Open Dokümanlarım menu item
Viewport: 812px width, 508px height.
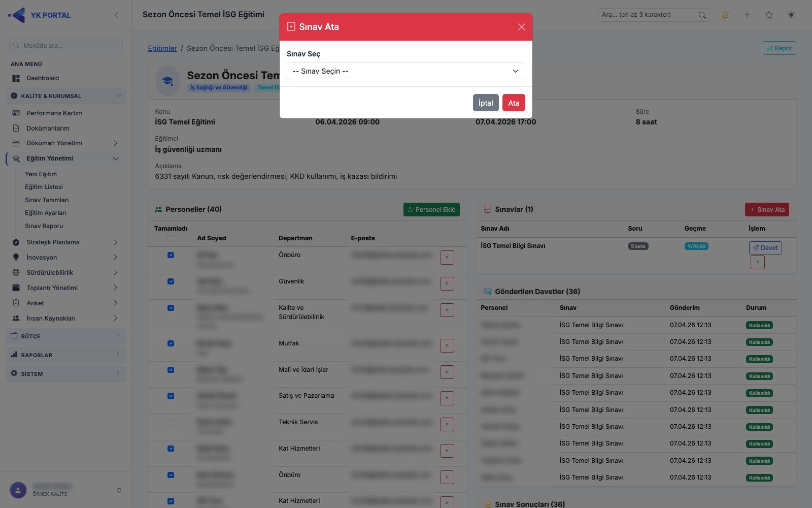click(x=66, y=128)
